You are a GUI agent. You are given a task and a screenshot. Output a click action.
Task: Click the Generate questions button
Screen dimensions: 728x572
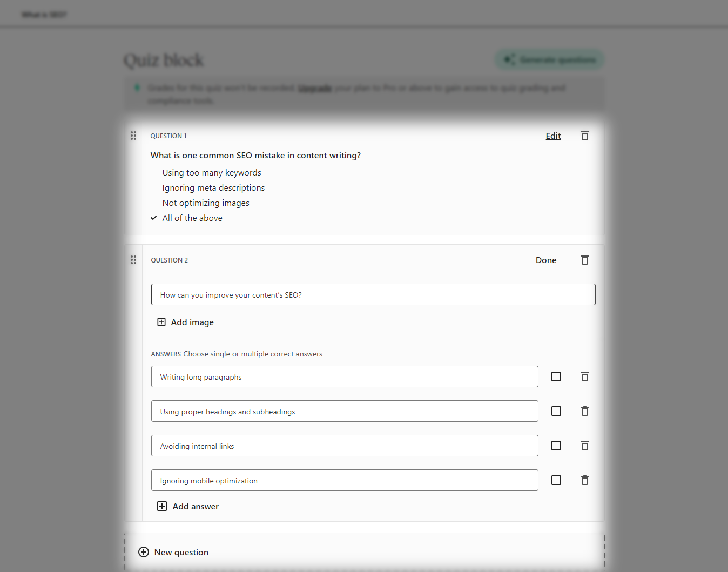point(549,59)
